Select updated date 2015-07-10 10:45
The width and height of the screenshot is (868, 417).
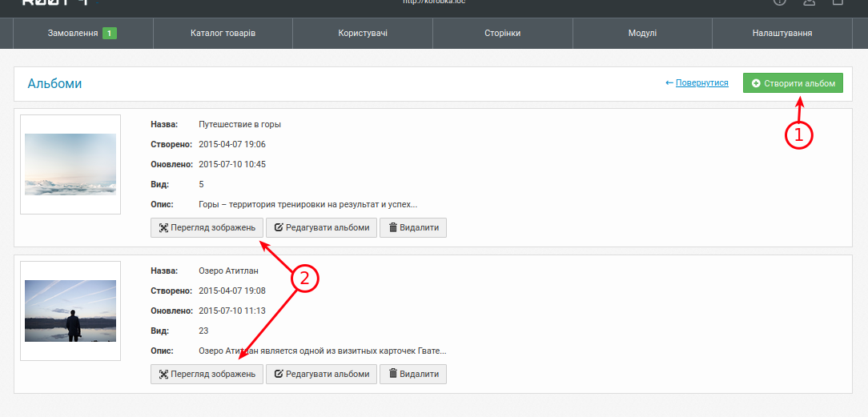coord(232,164)
